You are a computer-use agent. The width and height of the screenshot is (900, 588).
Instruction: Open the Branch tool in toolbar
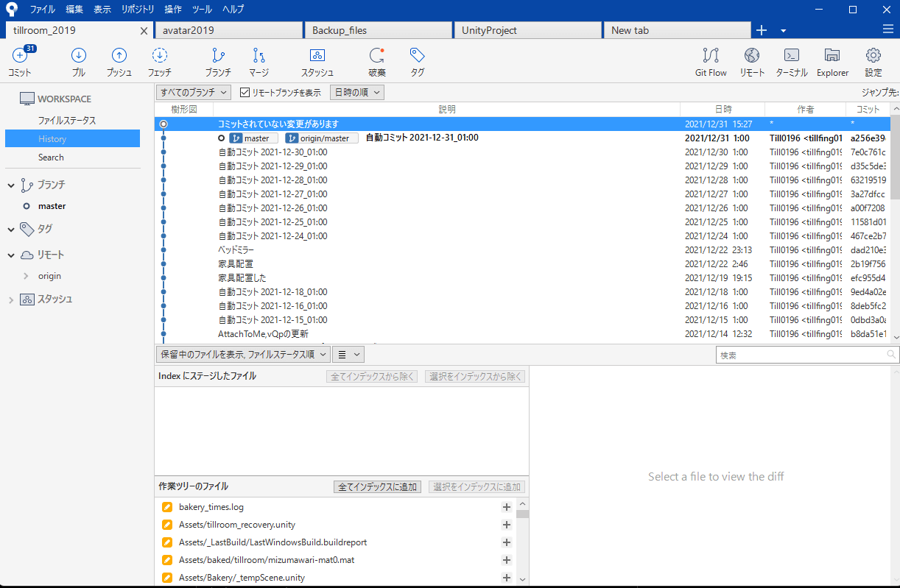tap(218, 57)
